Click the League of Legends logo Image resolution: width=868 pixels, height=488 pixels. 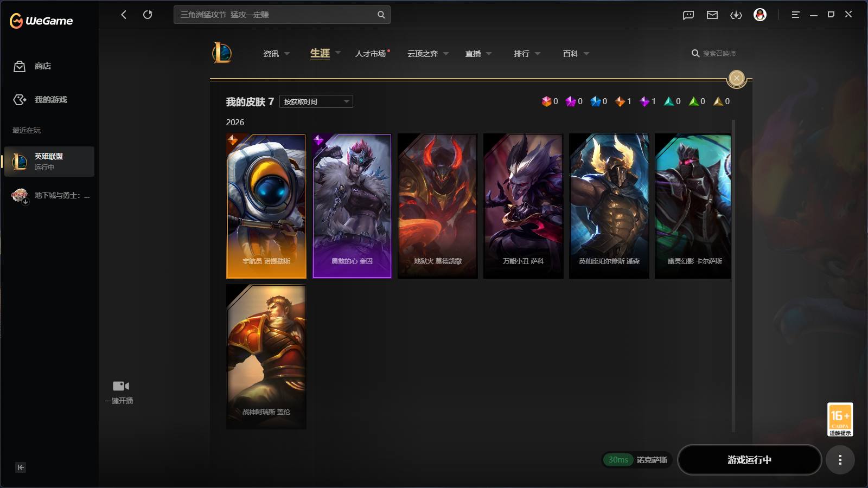click(x=222, y=53)
